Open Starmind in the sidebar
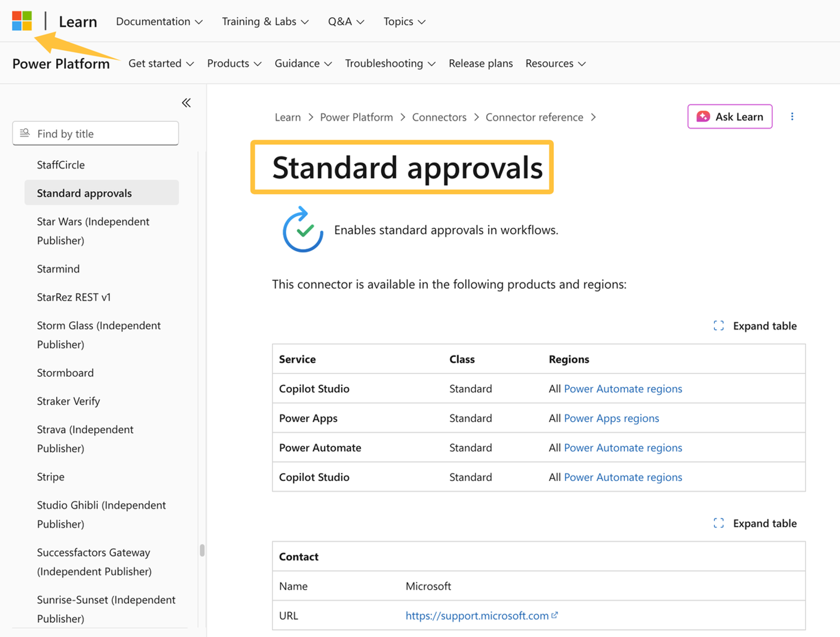 pyautogui.click(x=58, y=269)
